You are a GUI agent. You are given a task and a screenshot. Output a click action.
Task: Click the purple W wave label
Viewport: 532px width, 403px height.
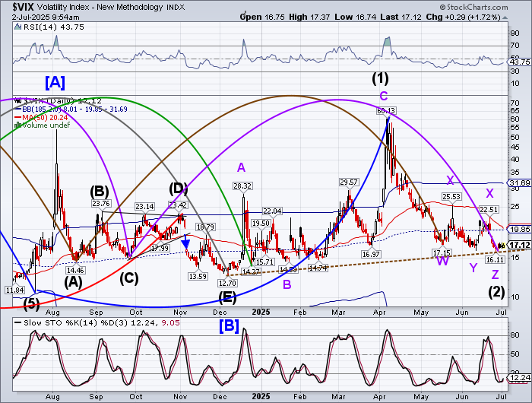[442, 261]
